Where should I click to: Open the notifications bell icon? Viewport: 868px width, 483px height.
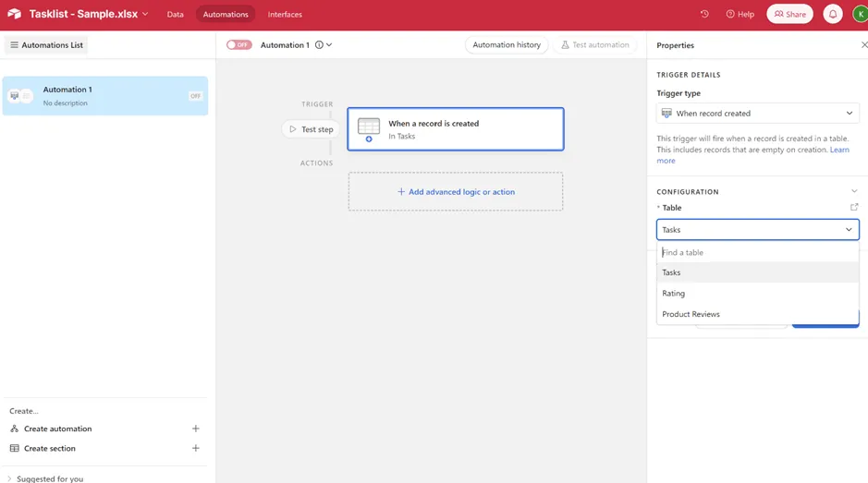[833, 14]
